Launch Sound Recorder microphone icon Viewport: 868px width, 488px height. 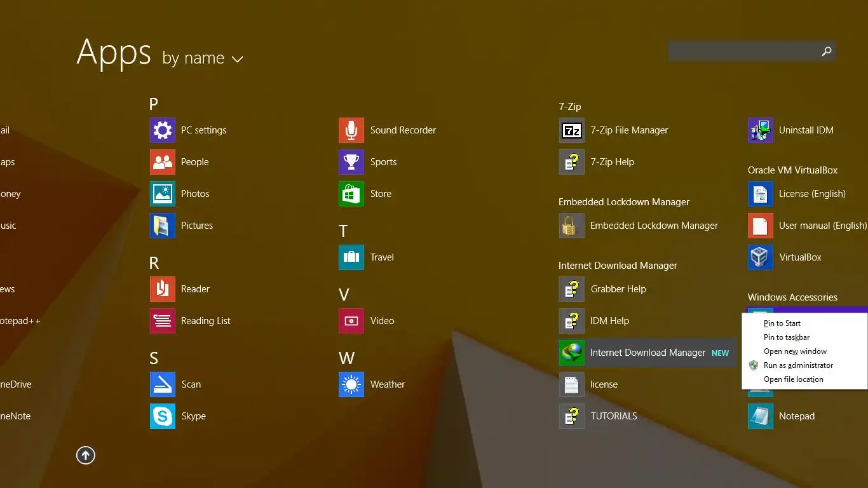tap(351, 130)
